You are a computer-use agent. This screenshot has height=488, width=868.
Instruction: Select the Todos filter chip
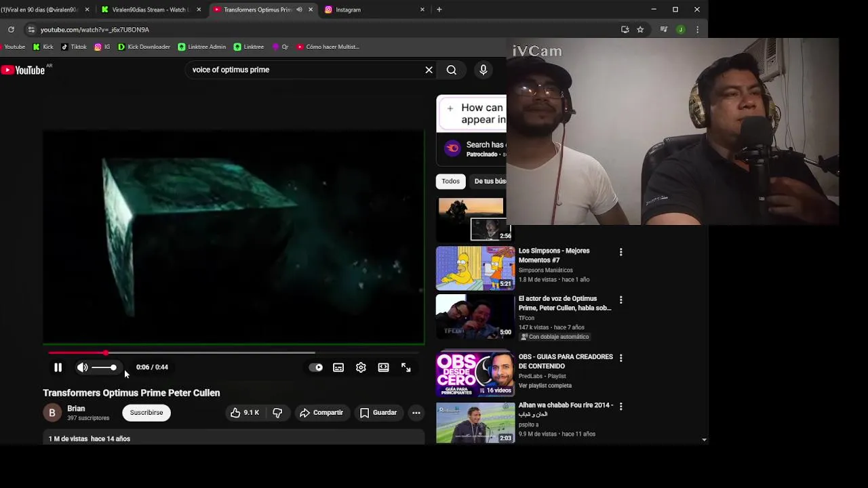450,181
